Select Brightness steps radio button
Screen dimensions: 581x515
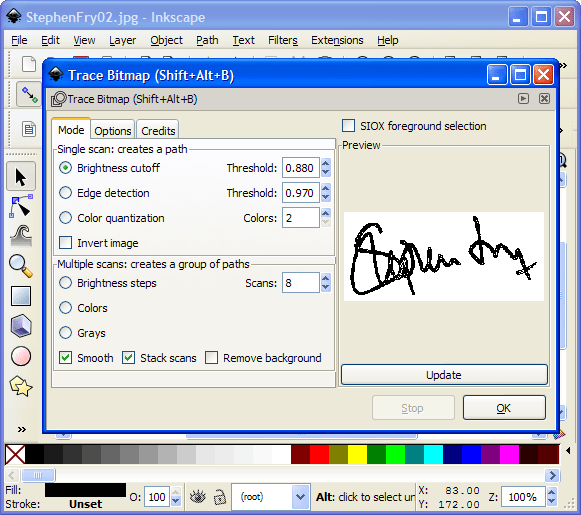click(66, 283)
